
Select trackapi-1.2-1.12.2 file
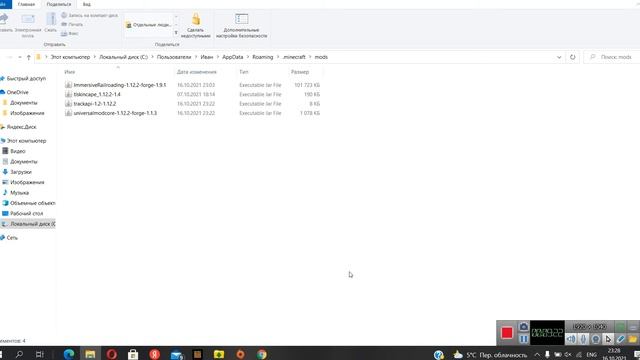click(x=95, y=104)
